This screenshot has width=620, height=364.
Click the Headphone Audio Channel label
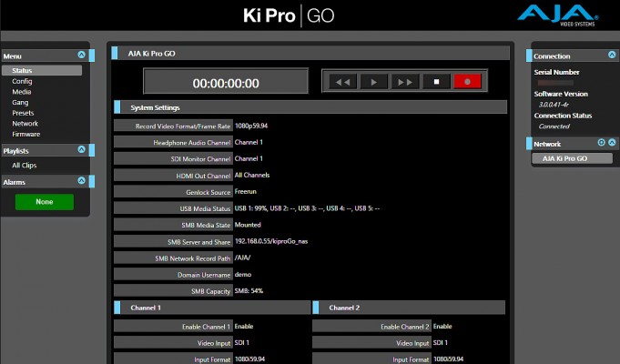click(174, 142)
